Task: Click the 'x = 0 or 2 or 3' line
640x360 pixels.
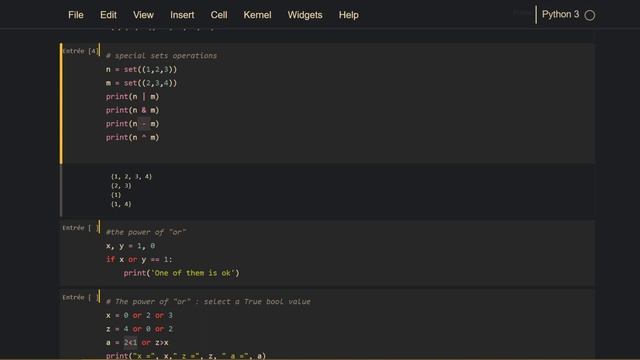Action: 139,316
